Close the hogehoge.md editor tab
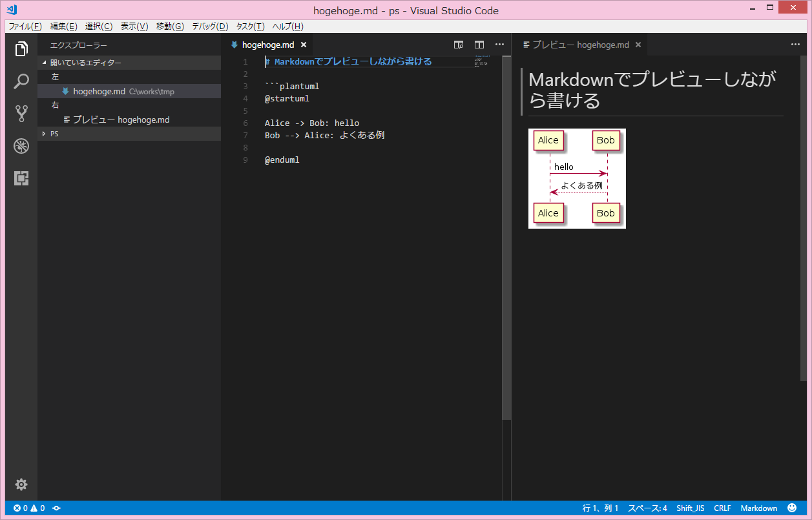This screenshot has width=812, height=520. pos(304,45)
